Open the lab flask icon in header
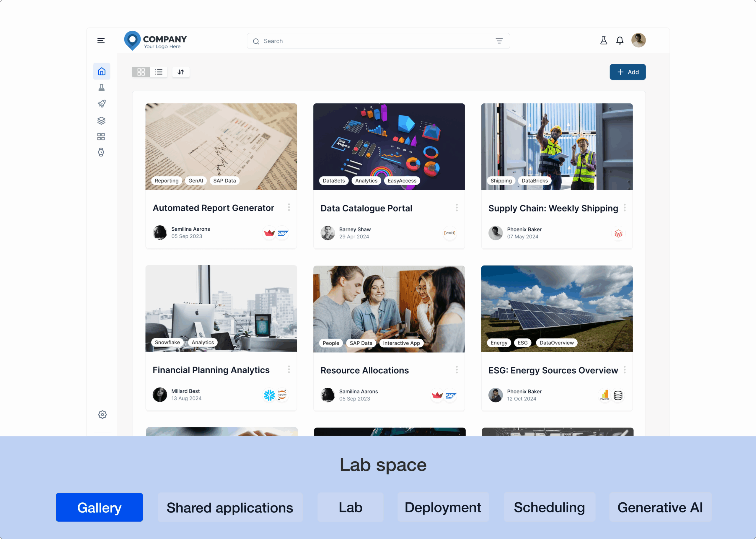Screen dimensions: 756x539 coord(603,40)
